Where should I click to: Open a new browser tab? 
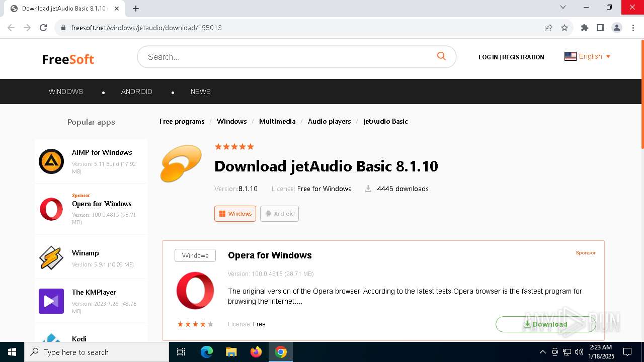(136, 9)
